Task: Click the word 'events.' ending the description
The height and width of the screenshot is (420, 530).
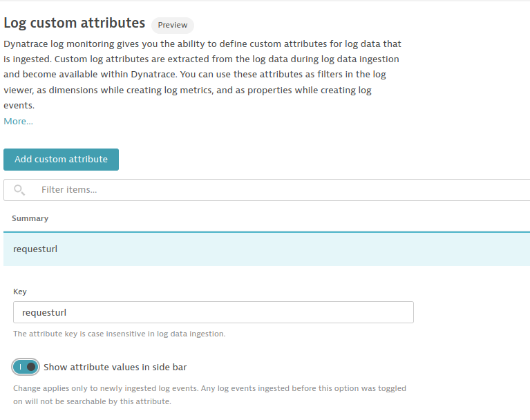Action: (19, 106)
